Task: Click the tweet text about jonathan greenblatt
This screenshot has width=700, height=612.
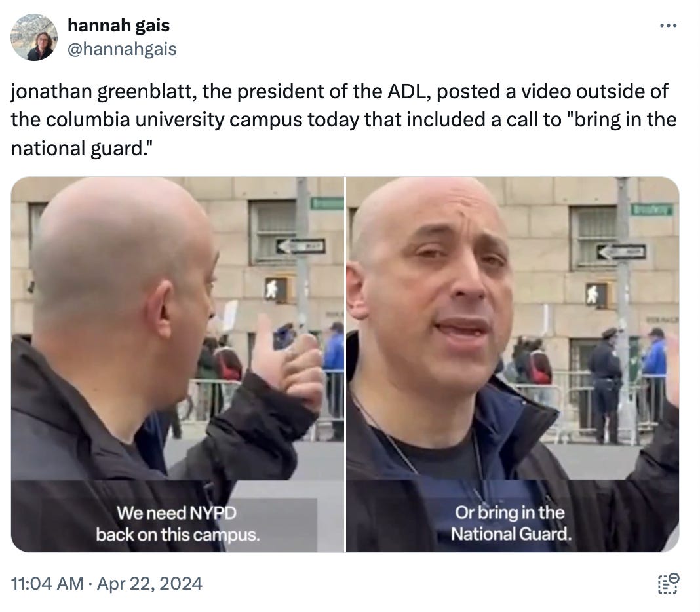Action: tap(343, 120)
